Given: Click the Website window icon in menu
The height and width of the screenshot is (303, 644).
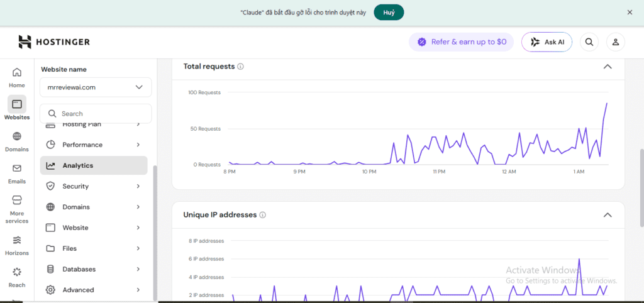Looking at the screenshot, I should click(x=50, y=228).
